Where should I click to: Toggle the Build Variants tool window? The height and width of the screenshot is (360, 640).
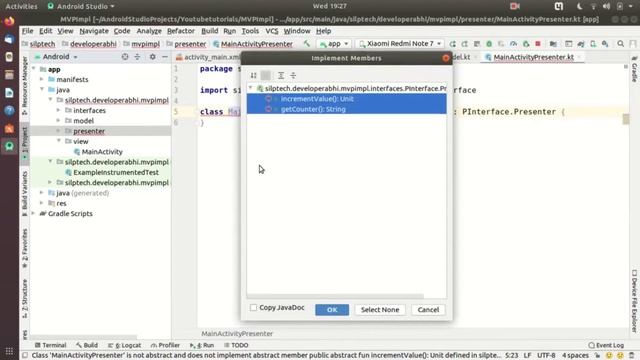[24, 193]
